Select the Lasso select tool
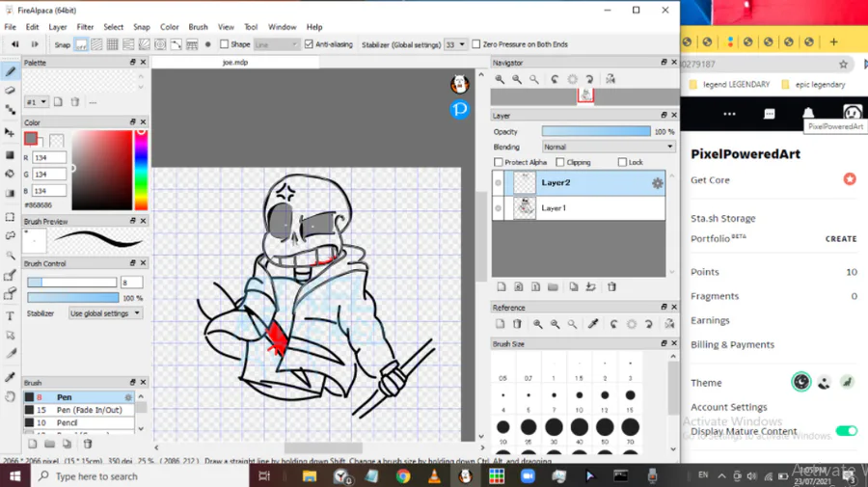Image resolution: width=868 pixels, height=487 pixels. [x=10, y=235]
